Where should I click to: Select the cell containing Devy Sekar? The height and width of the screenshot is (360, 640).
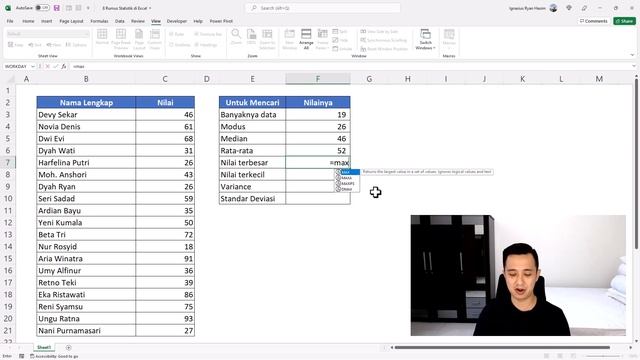(x=86, y=115)
